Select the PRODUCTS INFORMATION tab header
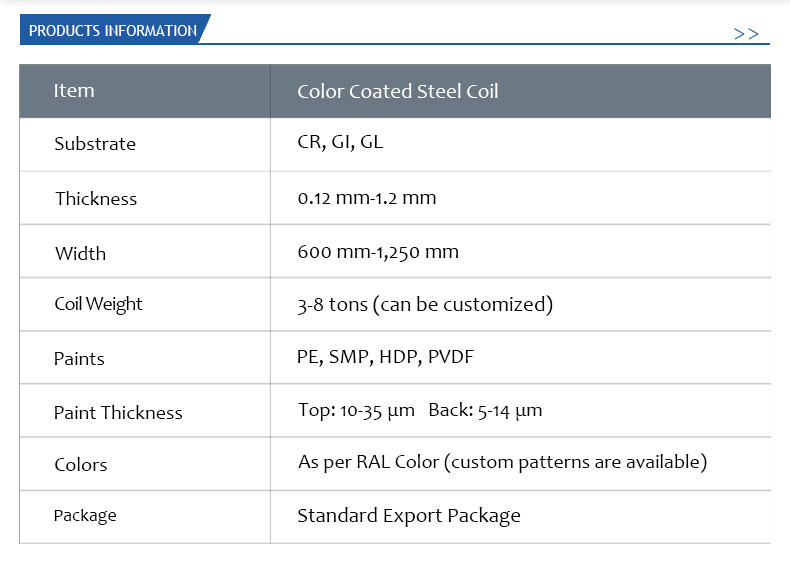 pyautogui.click(x=115, y=29)
